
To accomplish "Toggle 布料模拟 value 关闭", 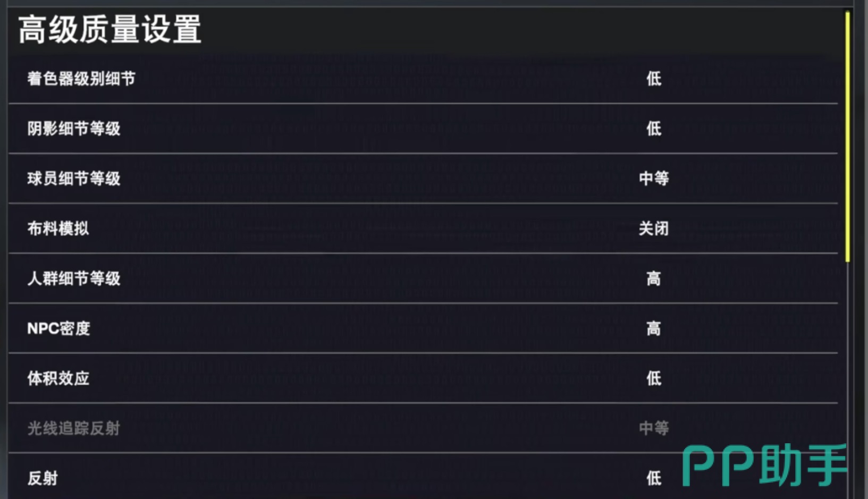I will (x=654, y=229).
